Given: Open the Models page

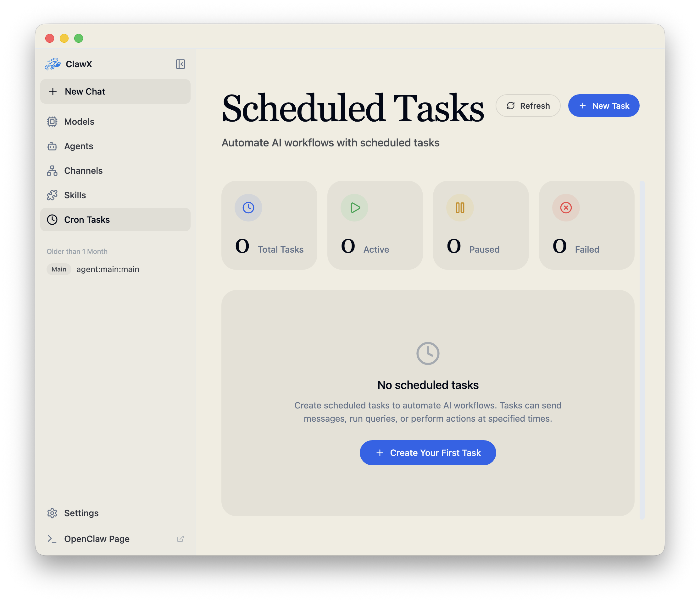Looking at the screenshot, I should coord(79,122).
